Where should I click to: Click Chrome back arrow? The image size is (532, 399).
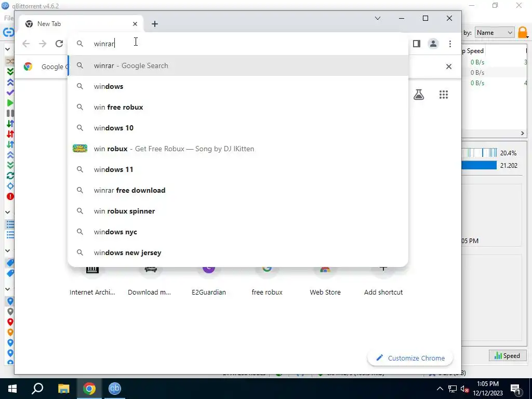(x=26, y=44)
